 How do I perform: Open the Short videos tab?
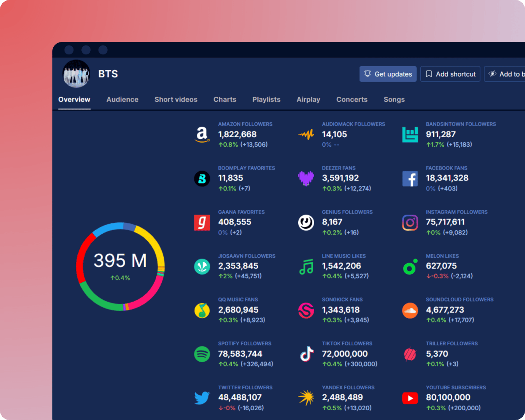point(176,100)
